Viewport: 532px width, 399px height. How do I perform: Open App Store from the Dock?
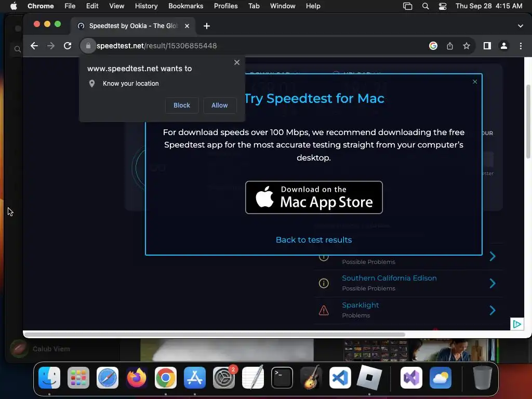tap(195, 378)
